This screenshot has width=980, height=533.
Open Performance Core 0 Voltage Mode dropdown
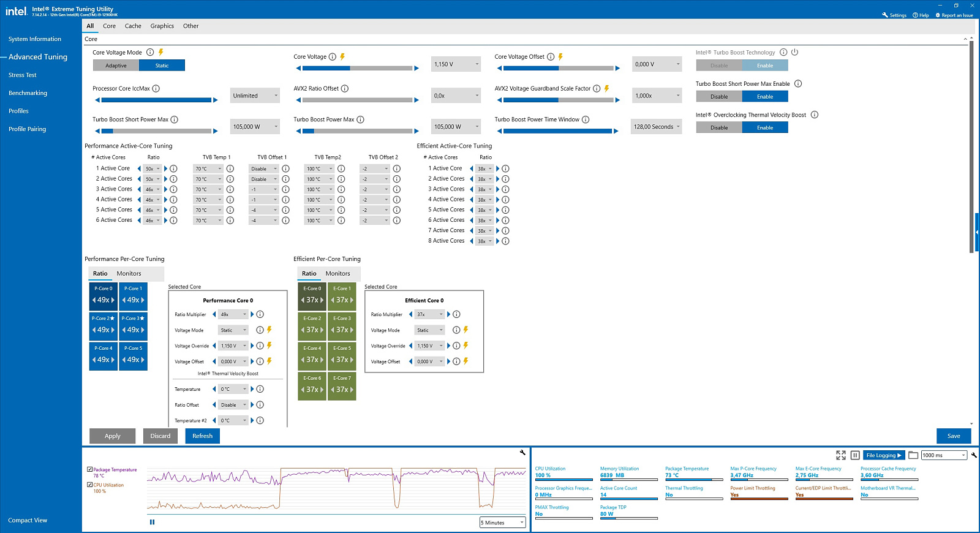pyautogui.click(x=233, y=330)
